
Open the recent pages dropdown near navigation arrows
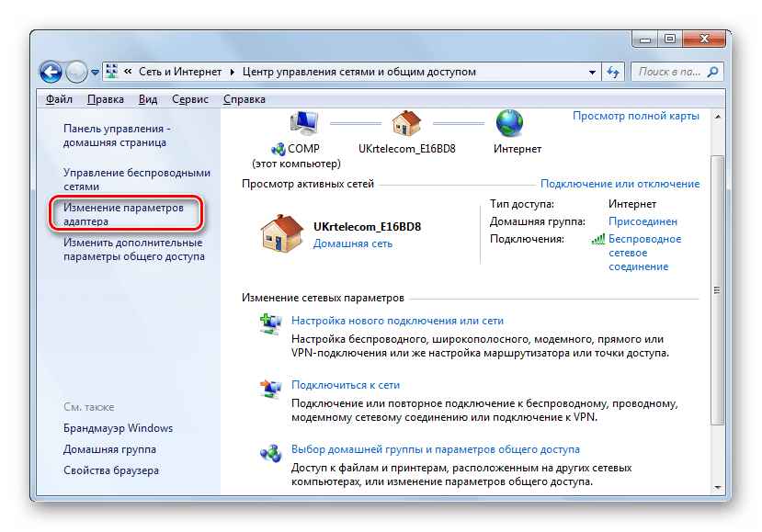93,71
